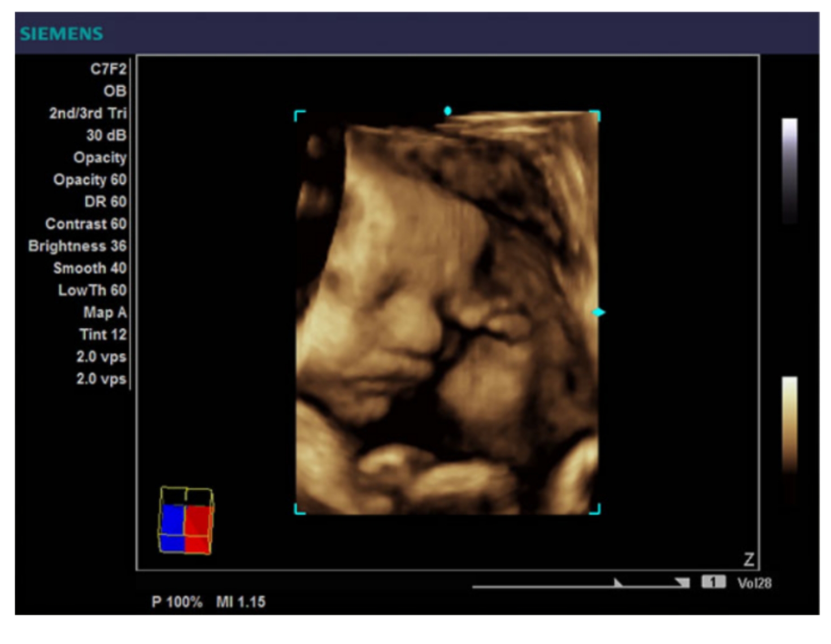Image resolution: width=831 pixels, height=644 pixels.
Task: Click the right-side ROI handle marker
Action: tap(599, 312)
